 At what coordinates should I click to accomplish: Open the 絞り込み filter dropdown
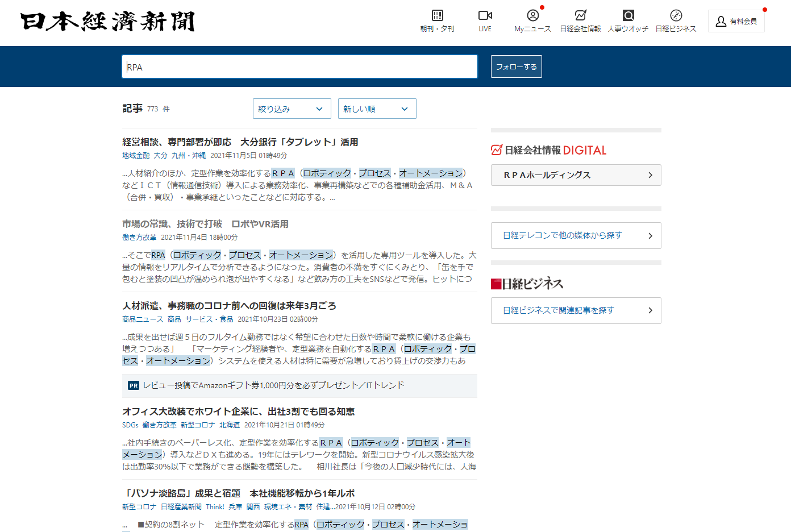pyautogui.click(x=292, y=109)
